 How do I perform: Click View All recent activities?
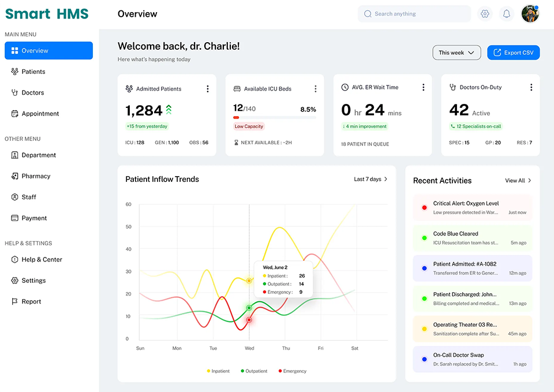coord(518,181)
